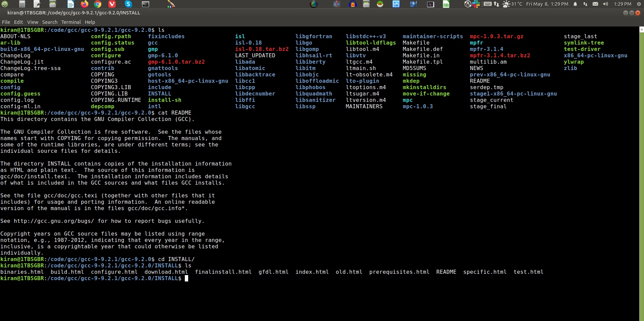
Task: Click the gmp-6.1.0.tar.bz2 file name
Action: (x=176, y=62)
